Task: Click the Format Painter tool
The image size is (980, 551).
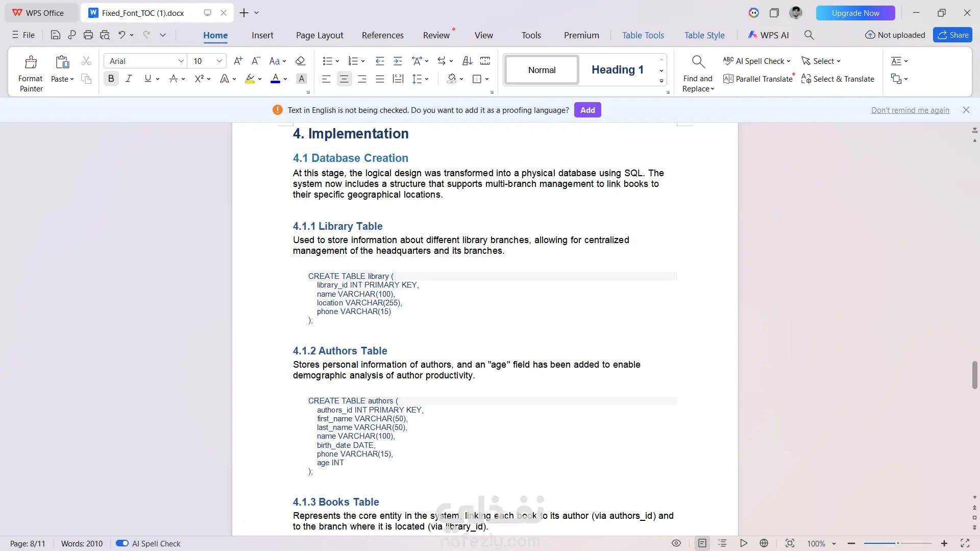Action: click(x=31, y=74)
